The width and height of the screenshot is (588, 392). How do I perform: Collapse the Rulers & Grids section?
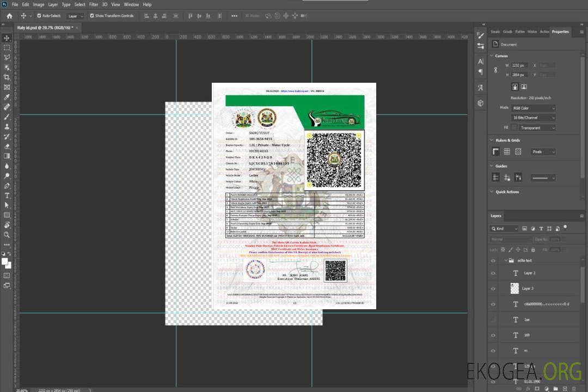click(492, 140)
